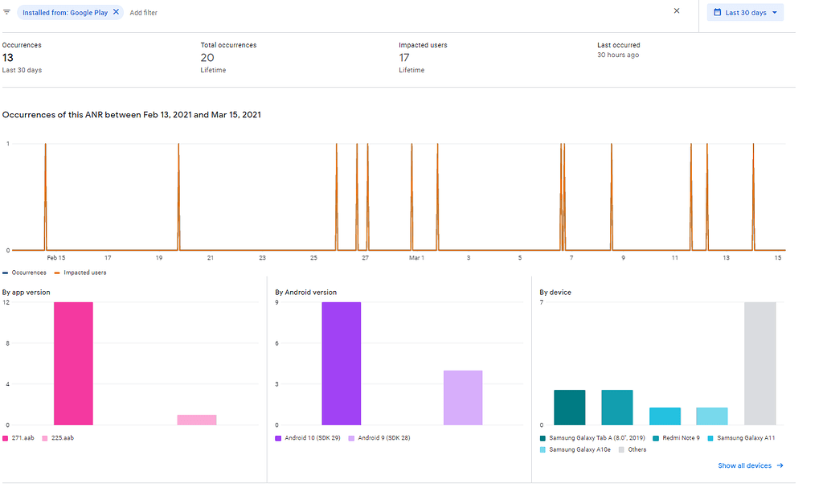
Task: Clear all filters with the X icon
Action: [677, 11]
